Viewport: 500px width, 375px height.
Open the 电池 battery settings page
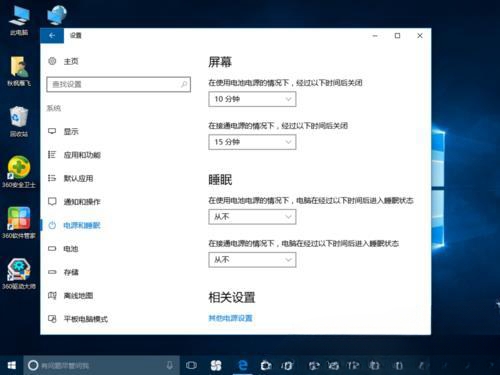click(63, 249)
